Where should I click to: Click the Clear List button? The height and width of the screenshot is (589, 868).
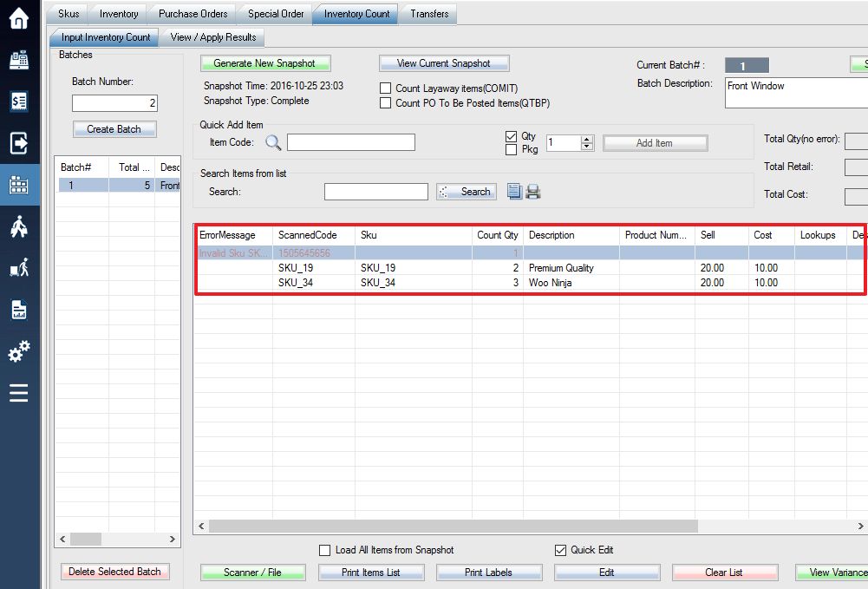coord(724,573)
